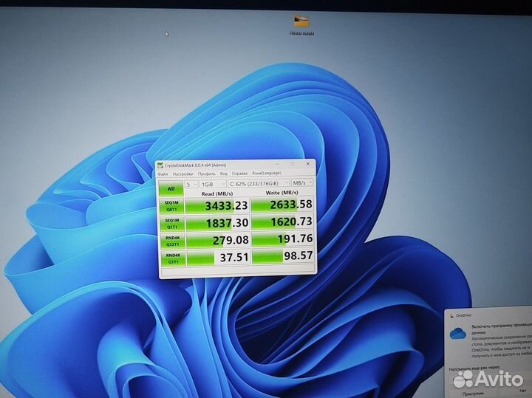
Task: Click the CrystalDiskMark title bar icon
Action: (160, 165)
